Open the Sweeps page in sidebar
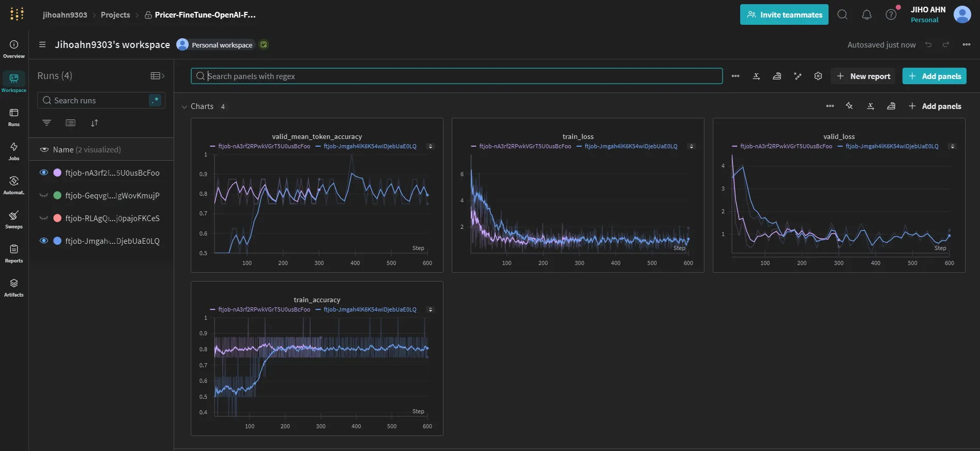Viewport: 980px width, 451px height. [14, 219]
